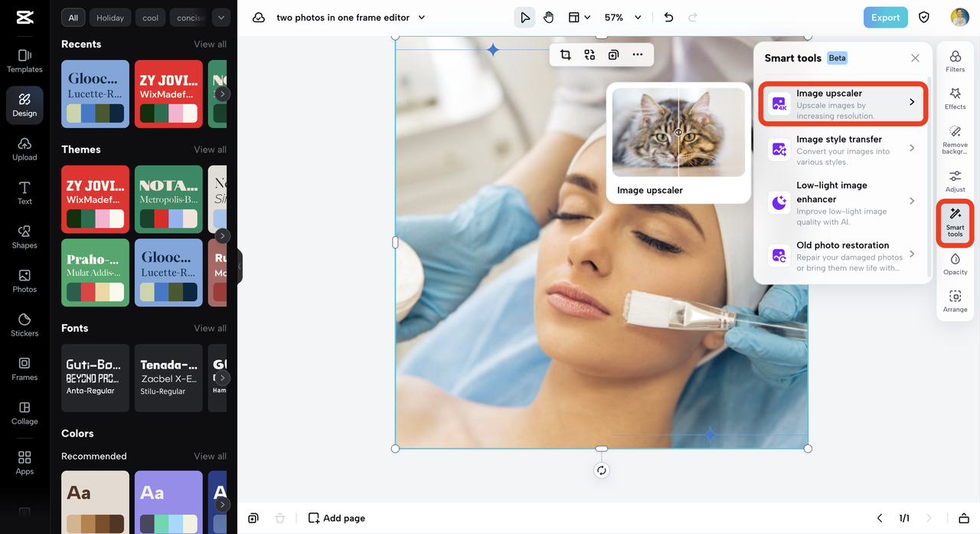Viewport: 980px width, 534px height.
Task: Open the Opacity control
Action: [x=955, y=264]
